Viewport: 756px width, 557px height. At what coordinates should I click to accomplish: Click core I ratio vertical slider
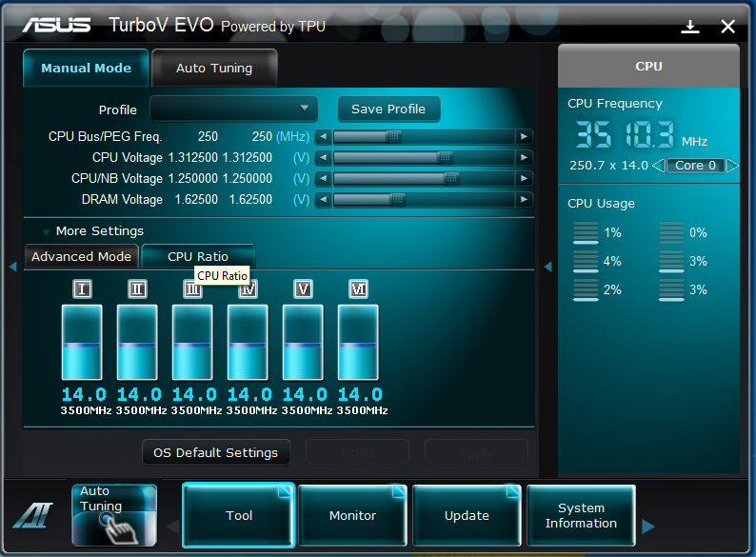pyautogui.click(x=82, y=343)
